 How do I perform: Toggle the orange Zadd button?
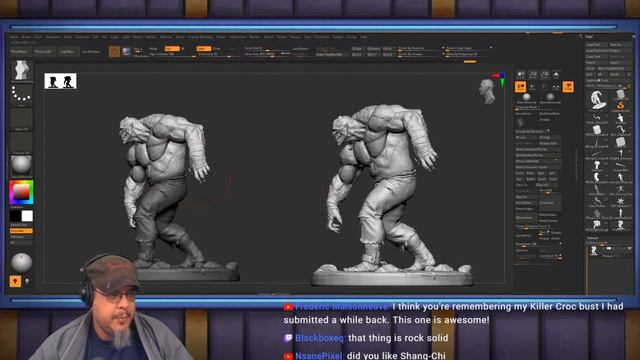(x=203, y=49)
